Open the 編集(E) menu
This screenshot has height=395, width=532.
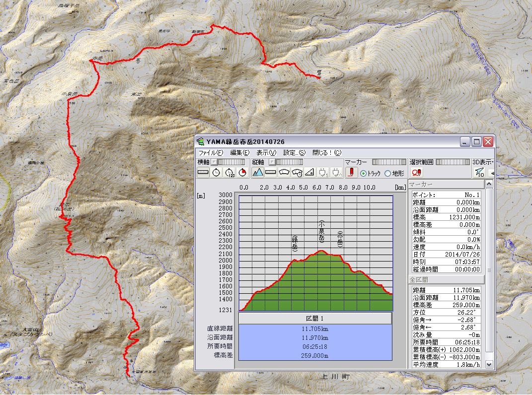click(239, 152)
